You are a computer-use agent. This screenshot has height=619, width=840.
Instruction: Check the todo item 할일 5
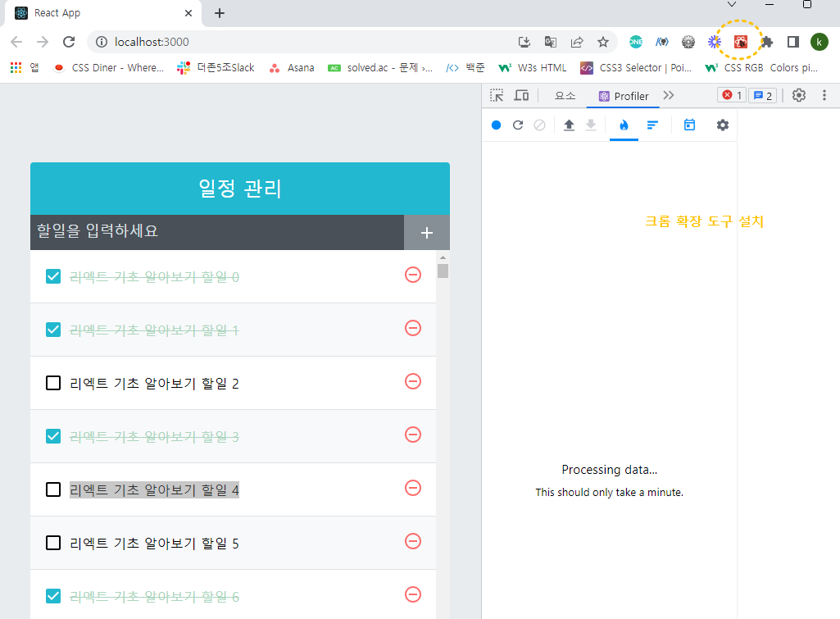(x=53, y=543)
